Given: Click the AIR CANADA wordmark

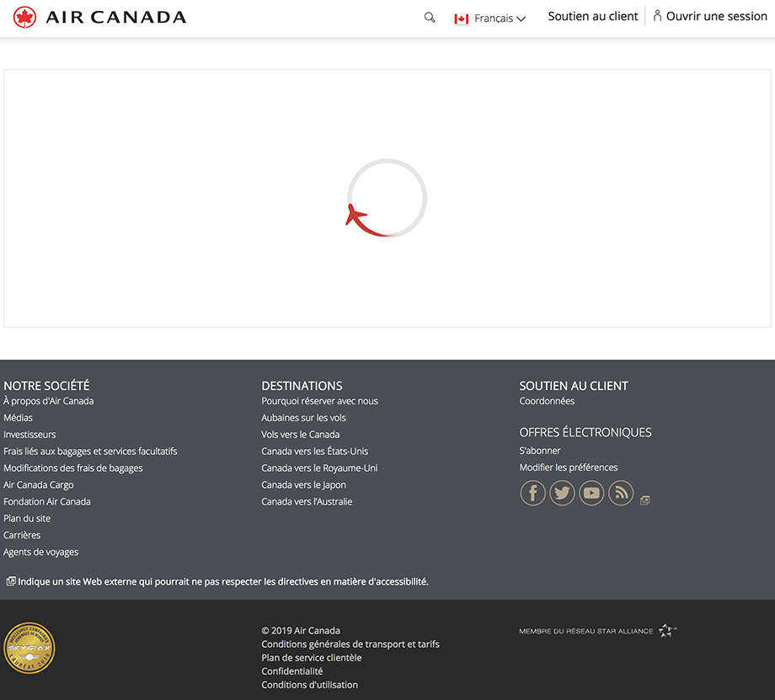Looking at the screenshot, I should coord(115,18).
